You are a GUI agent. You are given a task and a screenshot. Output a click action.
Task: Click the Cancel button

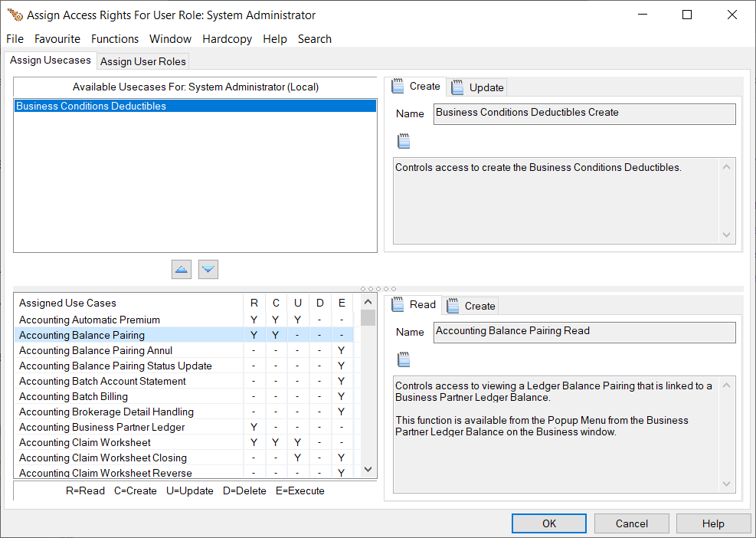632,523
